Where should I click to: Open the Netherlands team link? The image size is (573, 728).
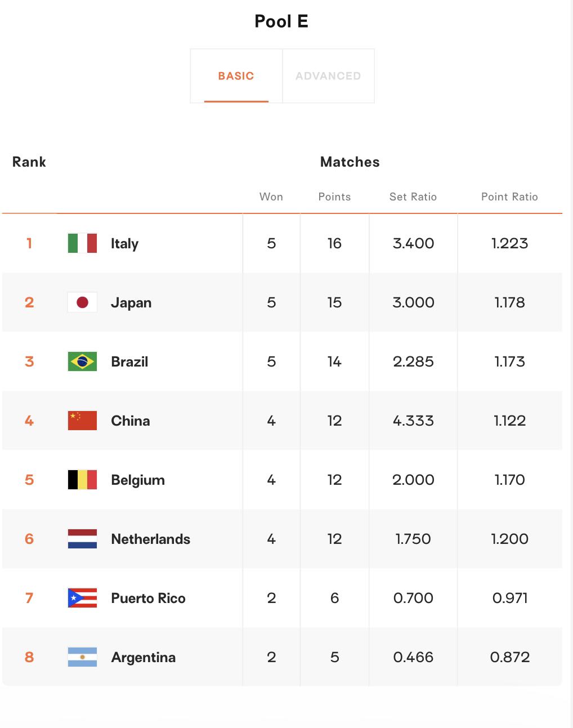point(150,539)
